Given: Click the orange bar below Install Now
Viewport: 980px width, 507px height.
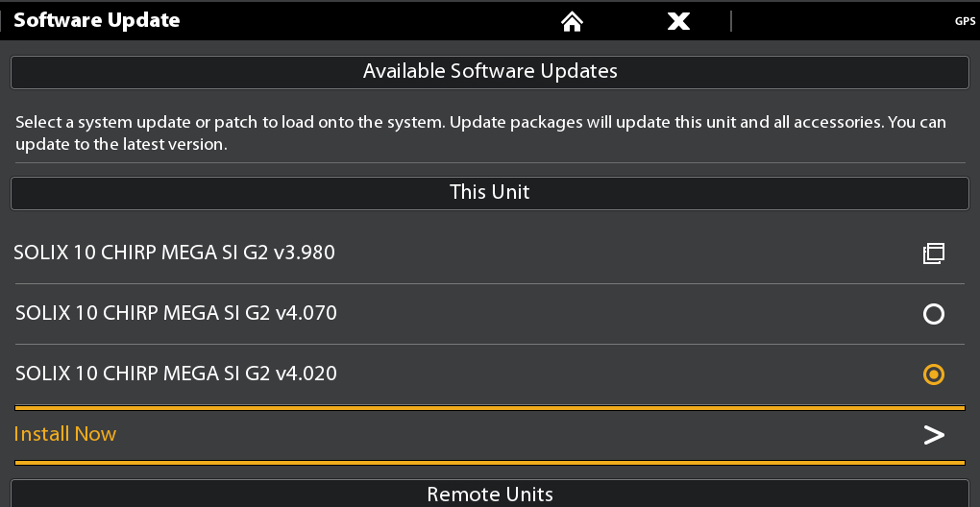Looking at the screenshot, I should pos(490,463).
